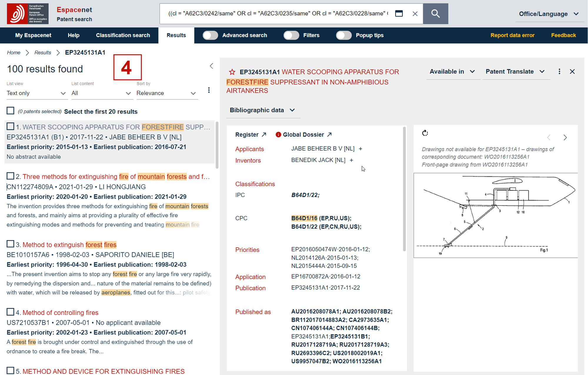Enable the Advanced search toggle

(x=210, y=35)
